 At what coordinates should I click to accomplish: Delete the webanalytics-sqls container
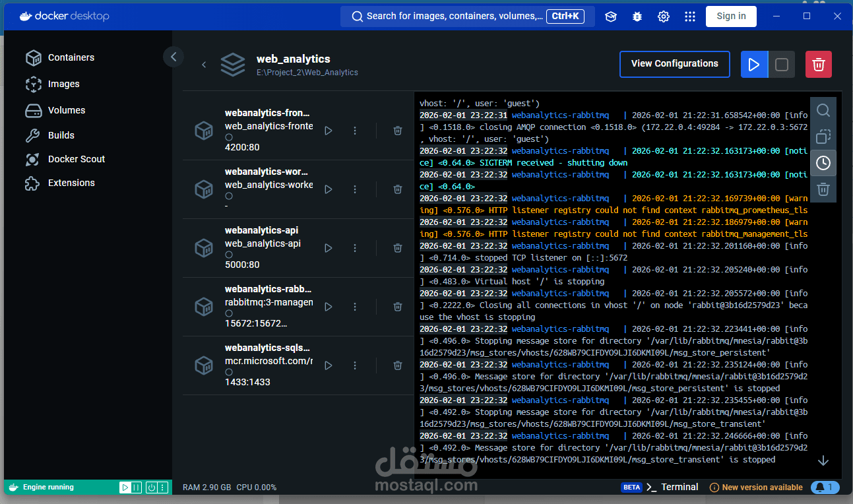pos(397,365)
